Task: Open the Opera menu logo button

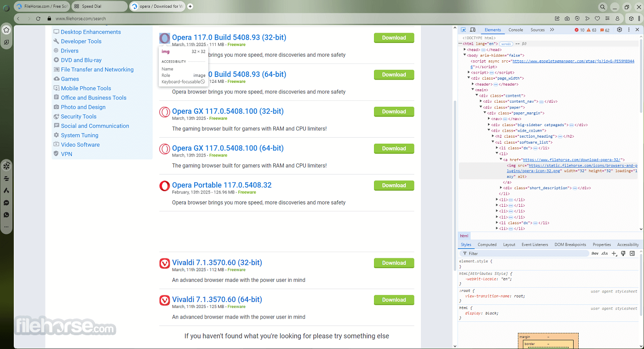Action: 6,8
